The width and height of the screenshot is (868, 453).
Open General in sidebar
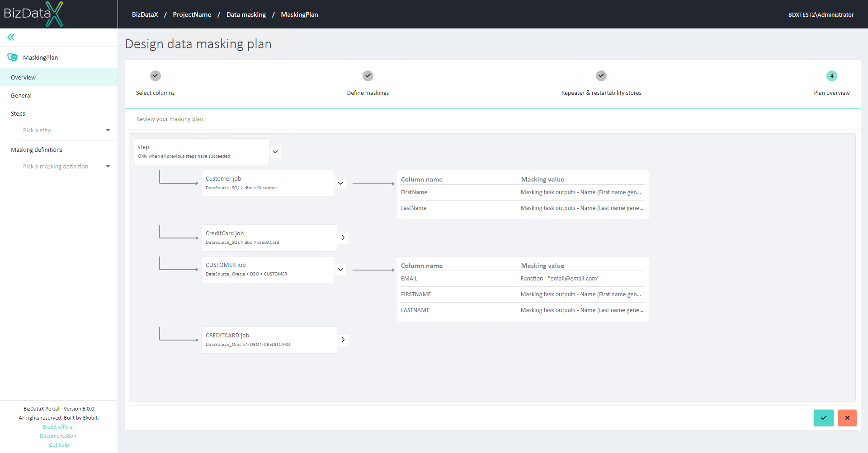(x=59, y=95)
